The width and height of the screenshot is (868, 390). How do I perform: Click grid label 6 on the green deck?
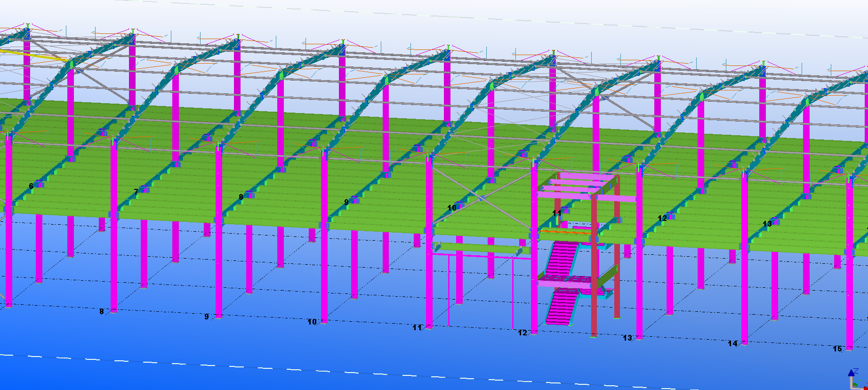point(31,186)
